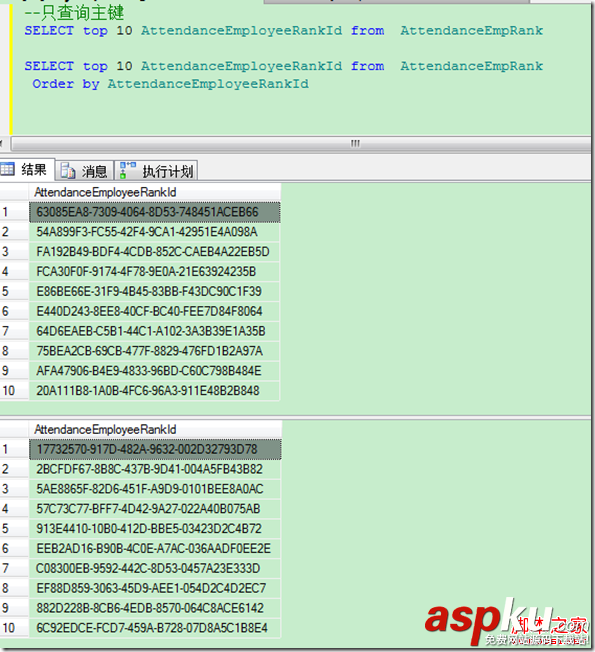Viewport: 595px width, 652px height.
Task: Open the 执行计划 execution plan tab
Action: [x=156, y=171]
